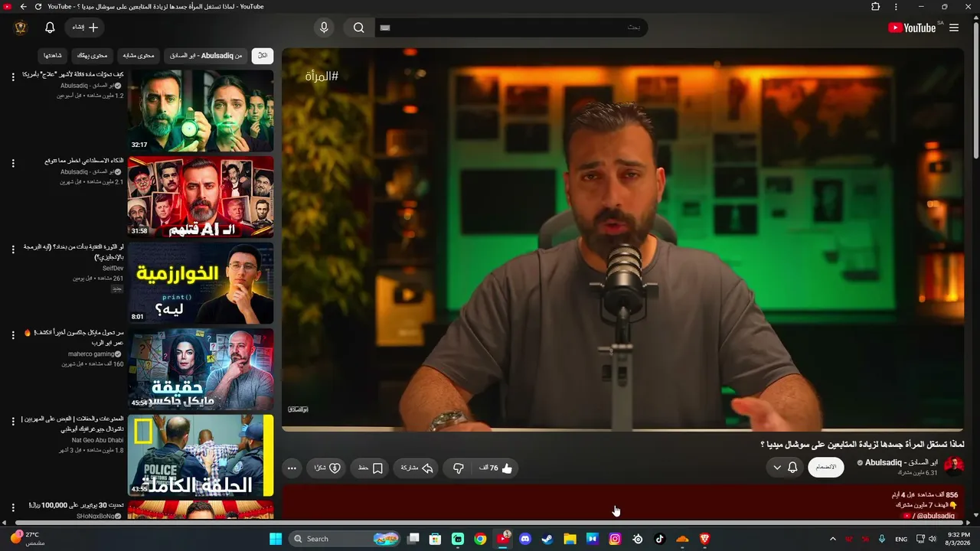The height and width of the screenshot is (551, 980).
Task: Start voice search with microphone icon
Action: click(324, 28)
